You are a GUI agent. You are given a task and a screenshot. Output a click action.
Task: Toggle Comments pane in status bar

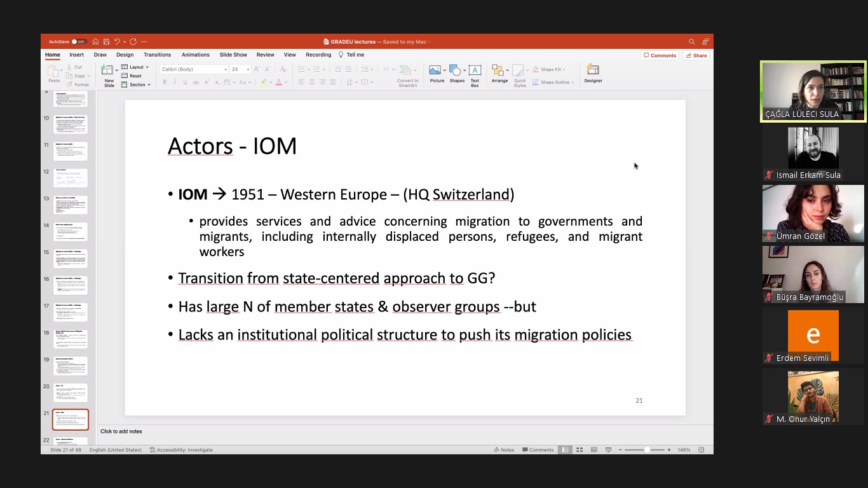pos(538,450)
